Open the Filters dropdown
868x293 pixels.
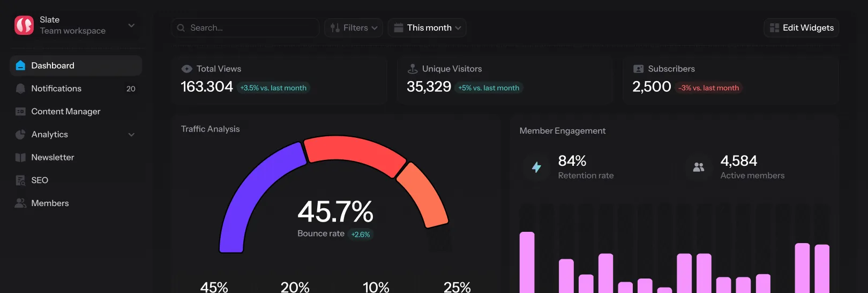(x=354, y=28)
